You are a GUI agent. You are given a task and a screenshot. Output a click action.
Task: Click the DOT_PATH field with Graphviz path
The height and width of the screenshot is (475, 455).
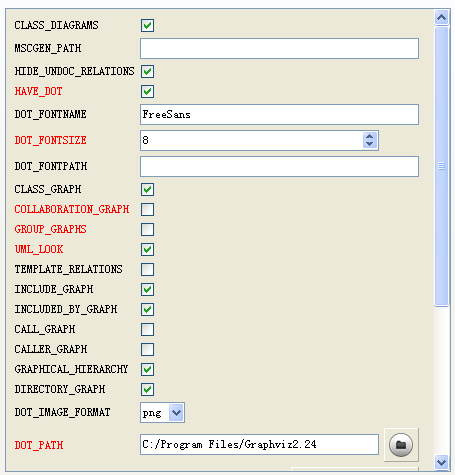[259, 444]
